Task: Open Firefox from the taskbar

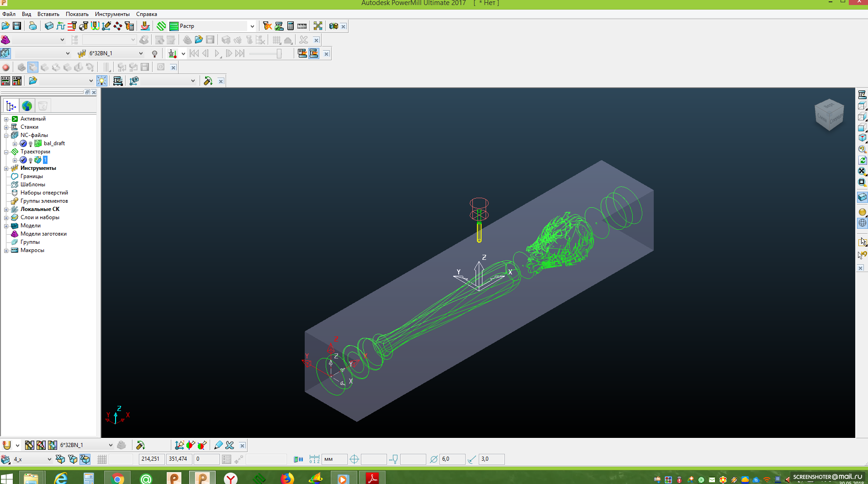Action: coord(287,478)
